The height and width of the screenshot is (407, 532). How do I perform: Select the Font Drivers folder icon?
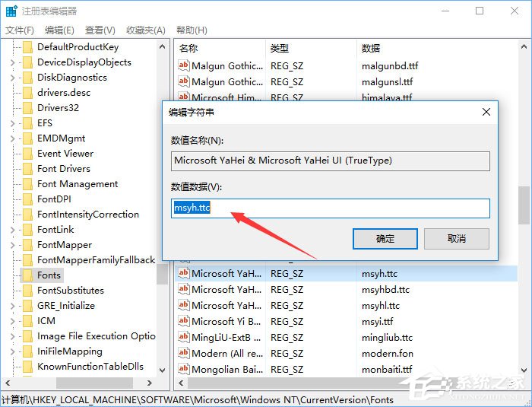click(x=27, y=169)
